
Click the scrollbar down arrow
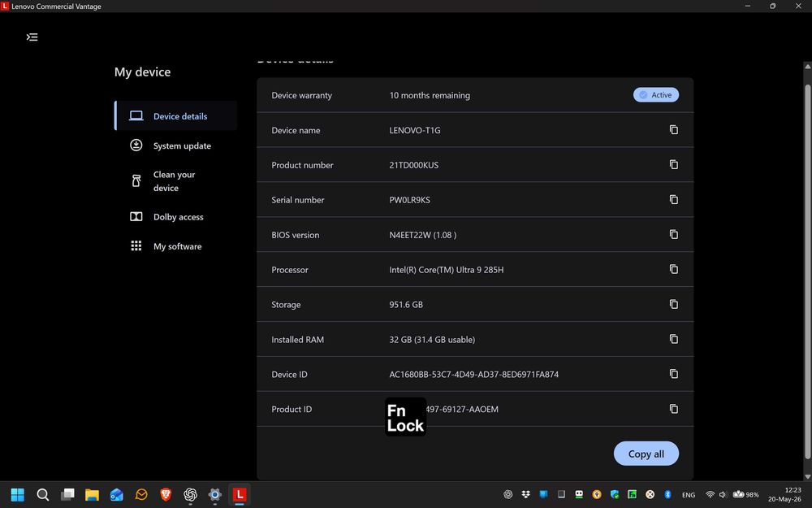click(x=807, y=477)
